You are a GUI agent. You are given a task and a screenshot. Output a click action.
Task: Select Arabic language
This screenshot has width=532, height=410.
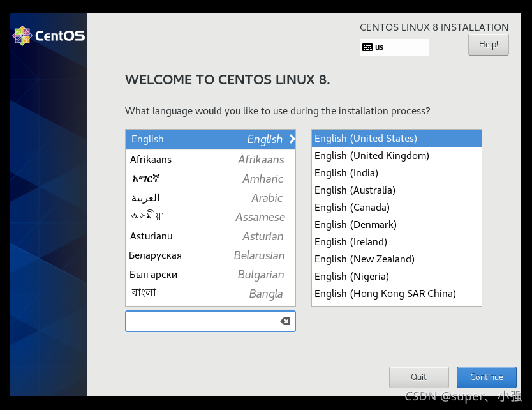(211, 198)
